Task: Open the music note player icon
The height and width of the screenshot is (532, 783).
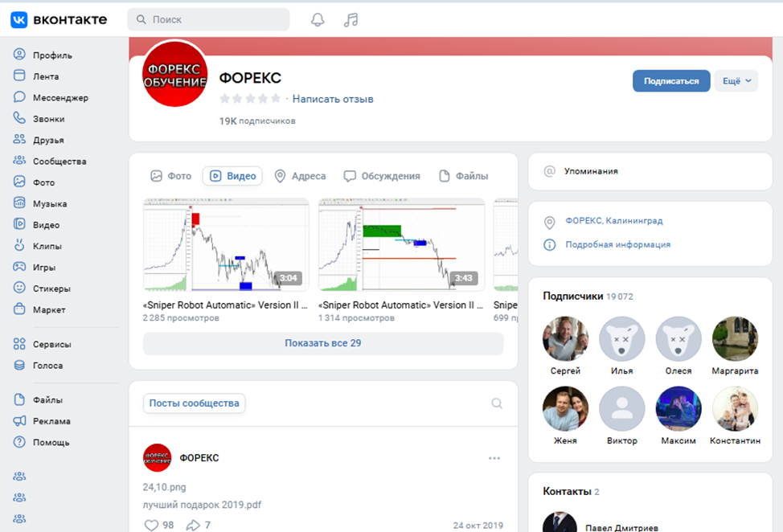Action: coord(351,20)
